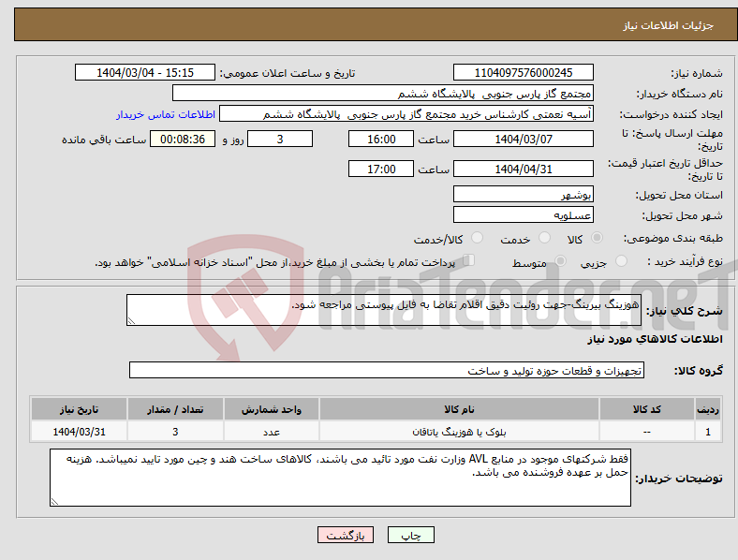Click the شماره نیاز label
The width and height of the screenshot is (738, 560).
point(696,73)
